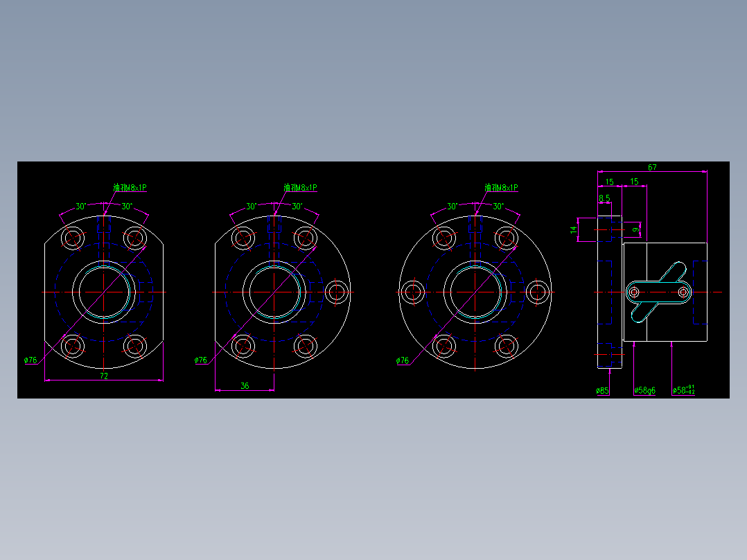This screenshot has width=747, height=560.
Task: Select the Ø58g6 shaft fit dimension text
Action: point(644,389)
